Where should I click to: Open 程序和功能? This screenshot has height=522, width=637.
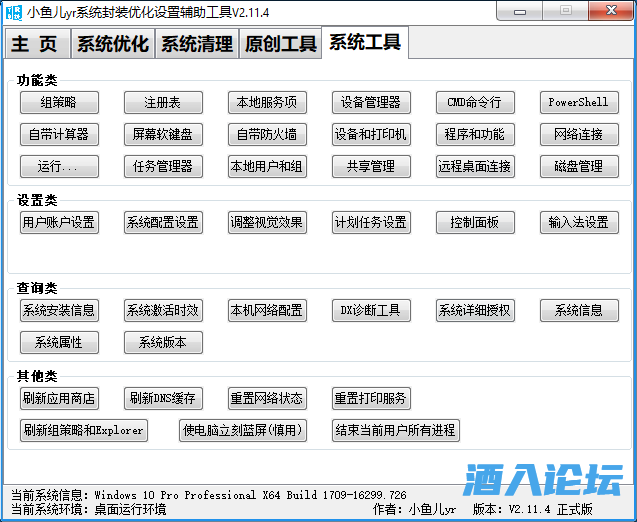click(x=475, y=134)
